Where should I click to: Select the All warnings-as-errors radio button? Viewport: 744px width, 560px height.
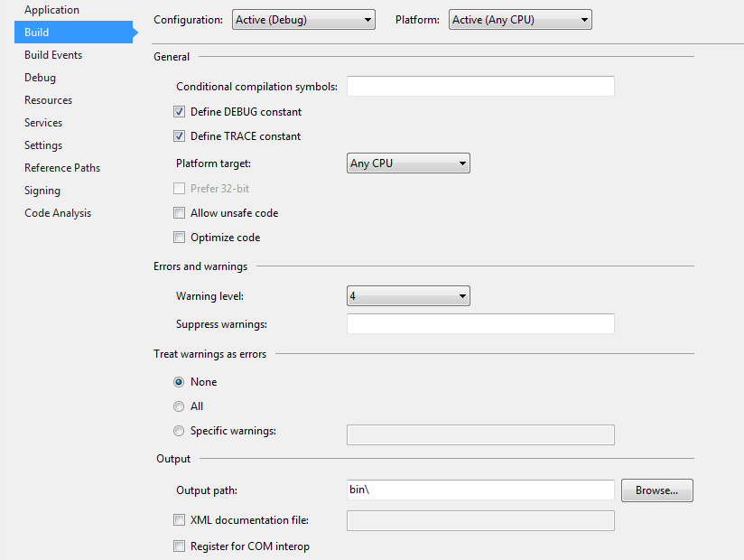tap(179, 406)
